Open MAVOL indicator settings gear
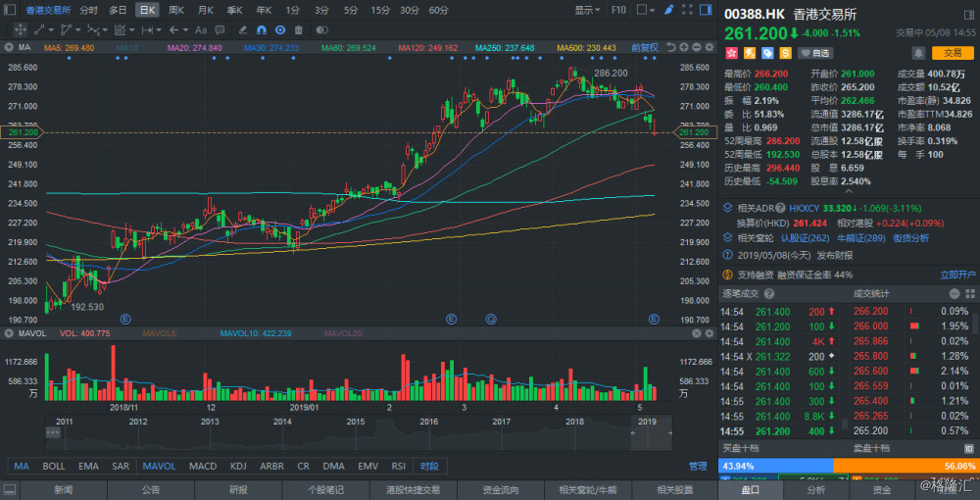Screen dimensions: 980x500 tap(709, 333)
